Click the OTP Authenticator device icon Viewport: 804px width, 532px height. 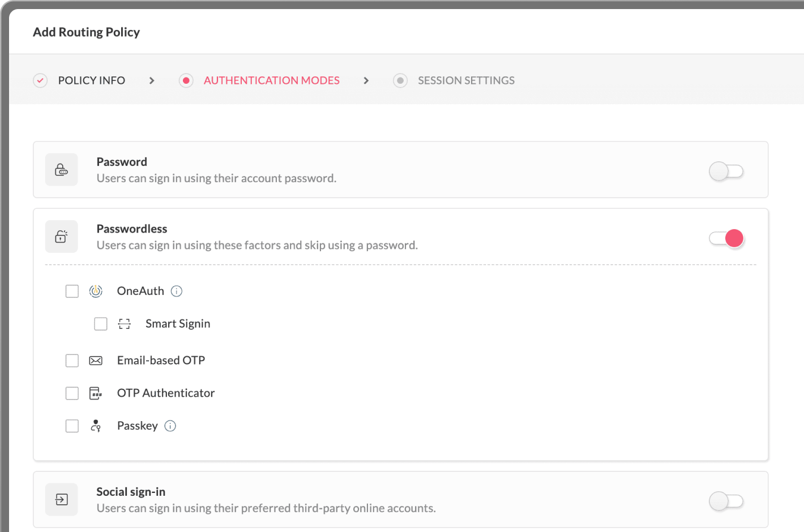(96, 393)
